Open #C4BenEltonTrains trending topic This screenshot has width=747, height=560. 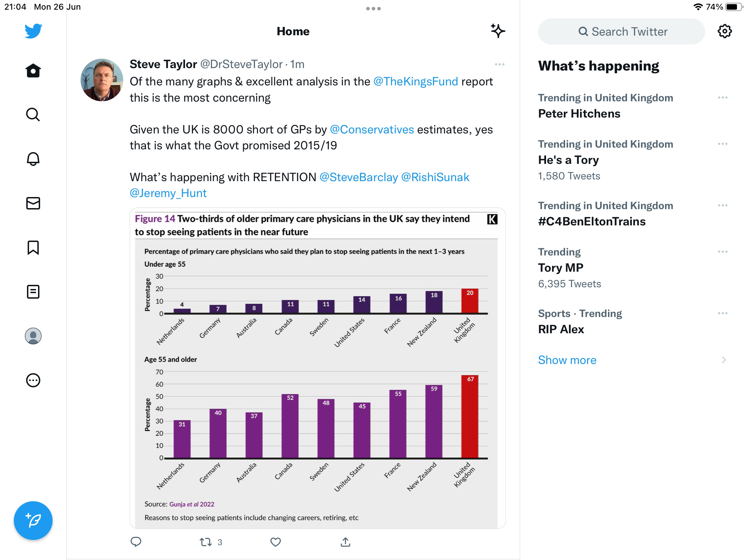click(x=592, y=222)
